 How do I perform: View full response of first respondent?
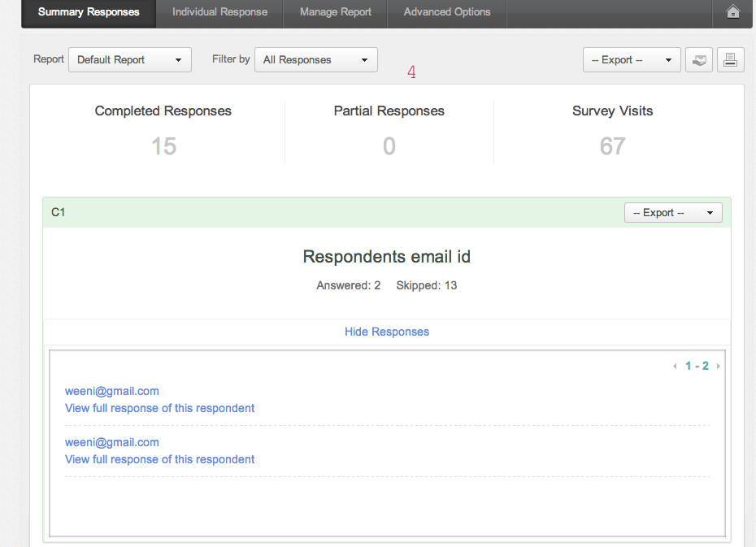coord(160,408)
